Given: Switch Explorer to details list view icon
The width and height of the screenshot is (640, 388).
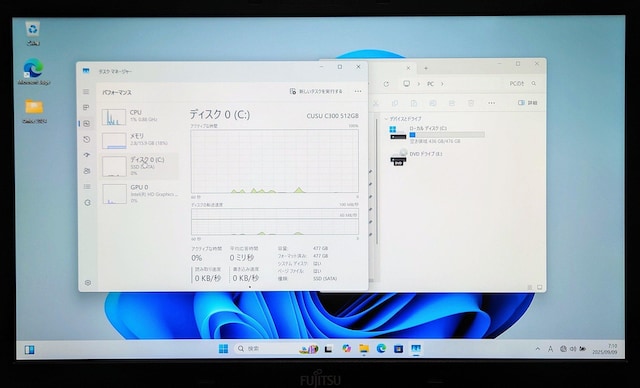Looking at the screenshot, I should click(530, 287).
